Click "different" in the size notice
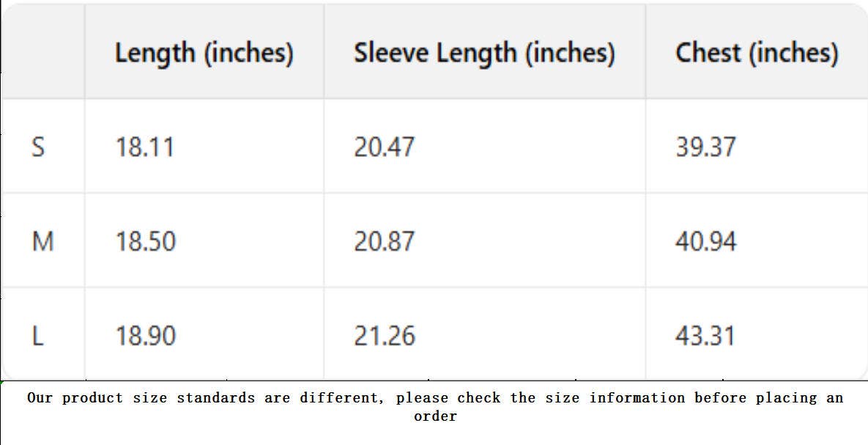The height and width of the screenshot is (445, 868). pos(341,398)
